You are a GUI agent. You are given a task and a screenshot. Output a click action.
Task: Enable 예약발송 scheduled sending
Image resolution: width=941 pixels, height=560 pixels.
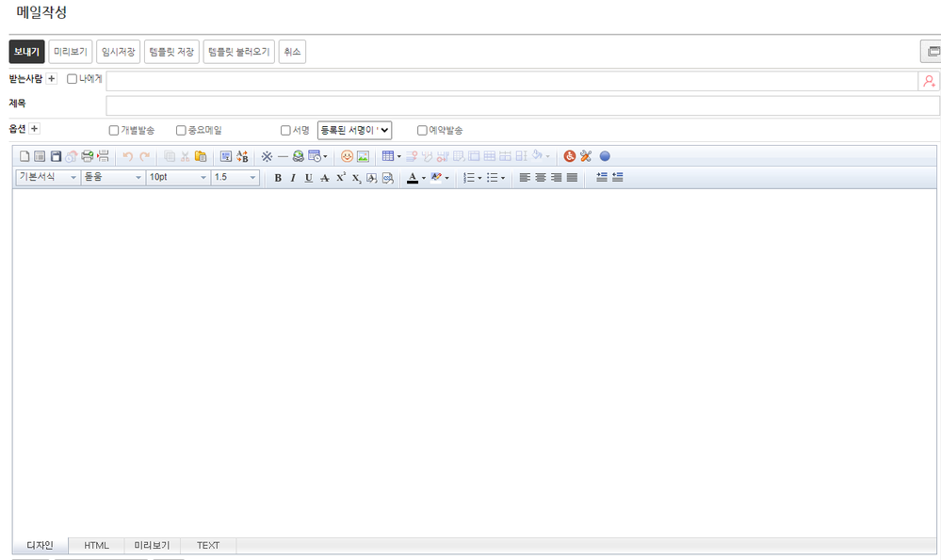(x=422, y=130)
